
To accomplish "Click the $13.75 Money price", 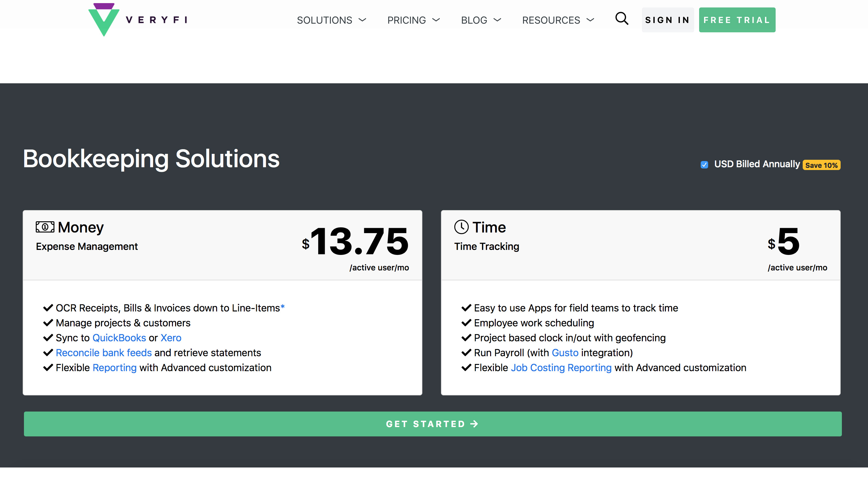I will pyautogui.click(x=355, y=242).
